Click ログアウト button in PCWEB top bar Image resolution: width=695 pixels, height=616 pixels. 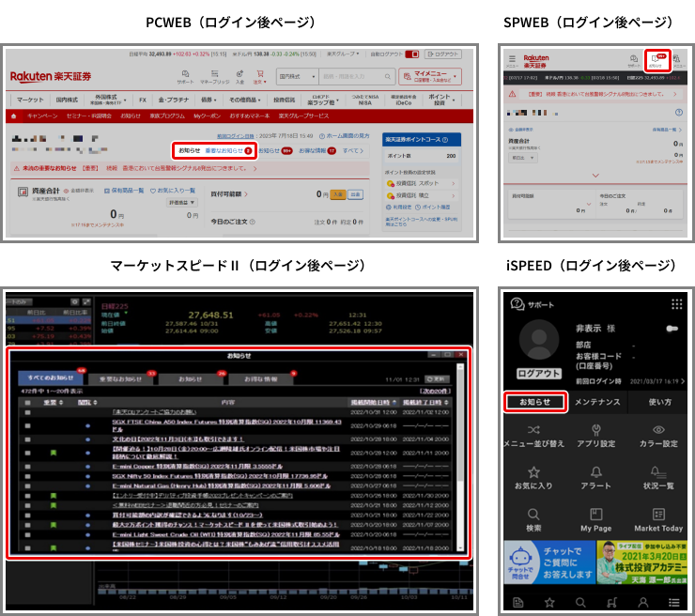click(442, 54)
